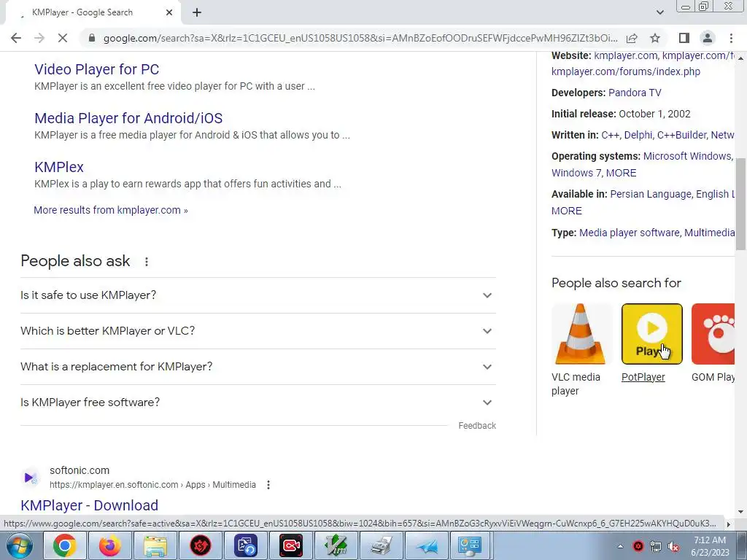Launch Chrome from the taskbar
747x560 pixels.
65,545
